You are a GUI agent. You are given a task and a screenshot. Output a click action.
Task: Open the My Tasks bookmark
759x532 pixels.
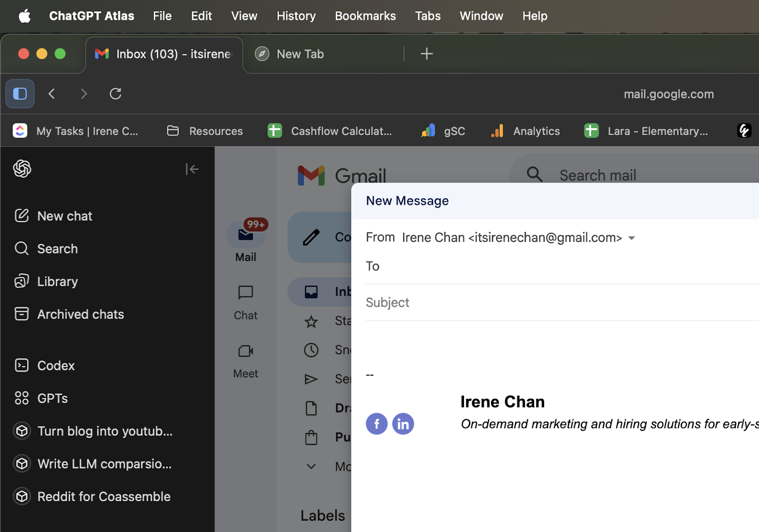click(76, 131)
